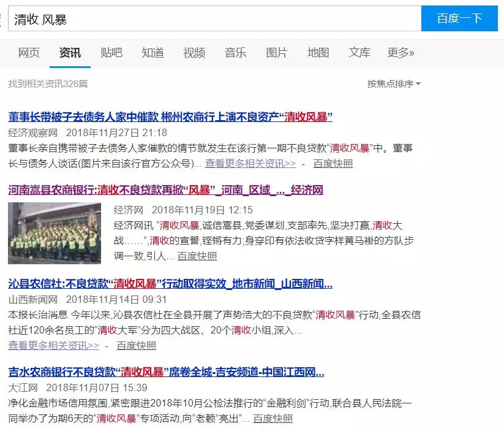Select the 资讯 tab

tap(70, 53)
